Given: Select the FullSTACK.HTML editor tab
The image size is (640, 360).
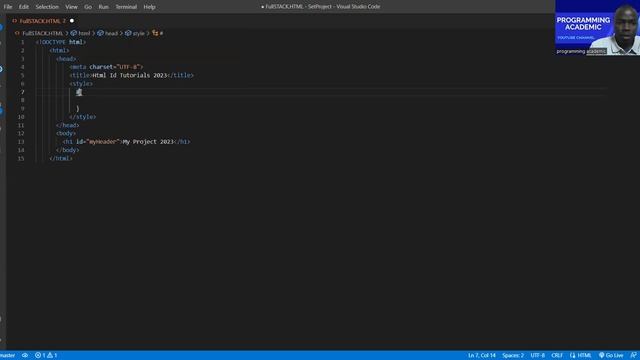Looking at the screenshot, I should click(42, 21).
